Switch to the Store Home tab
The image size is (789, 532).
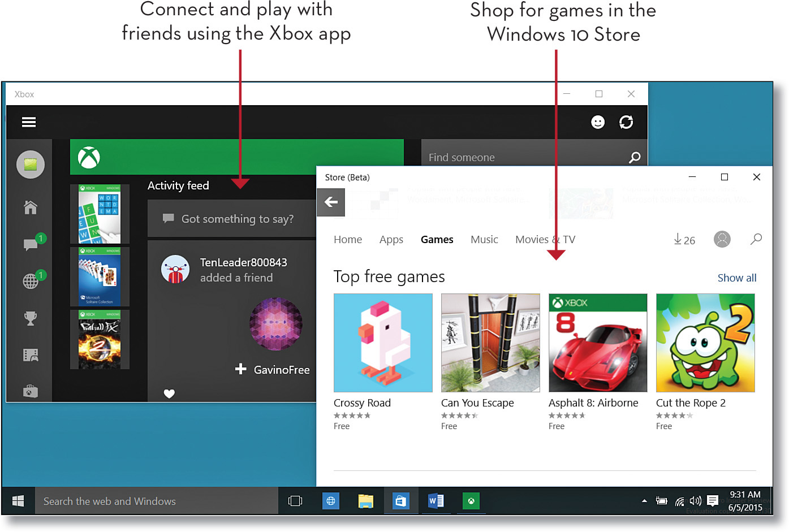click(348, 240)
